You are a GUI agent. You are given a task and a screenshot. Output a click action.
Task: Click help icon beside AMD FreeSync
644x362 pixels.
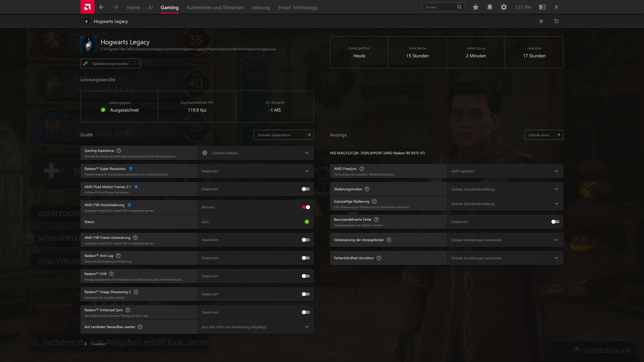[x=362, y=169]
